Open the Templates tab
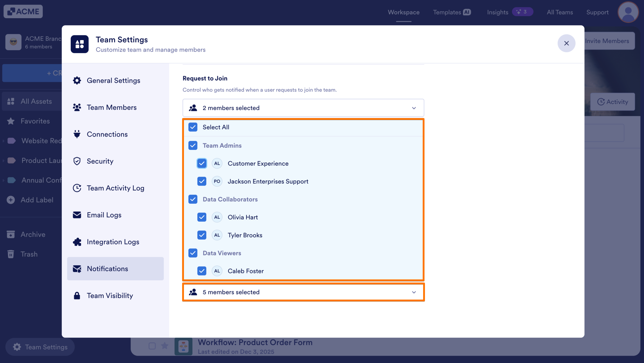Image resolution: width=644 pixels, height=363 pixels. pyautogui.click(x=452, y=12)
